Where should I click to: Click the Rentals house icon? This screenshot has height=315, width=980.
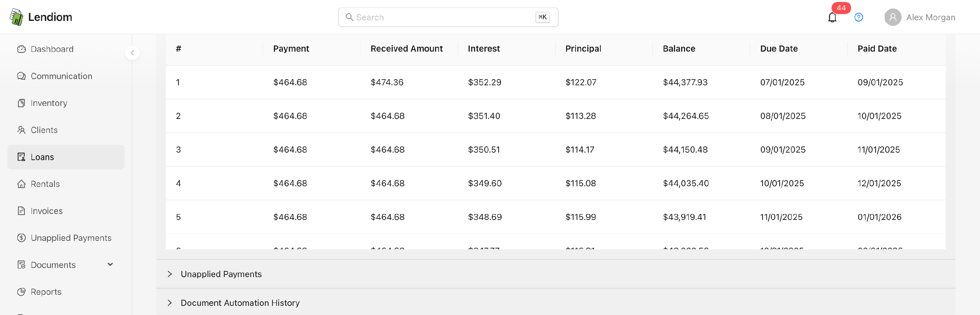click(21, 184)
